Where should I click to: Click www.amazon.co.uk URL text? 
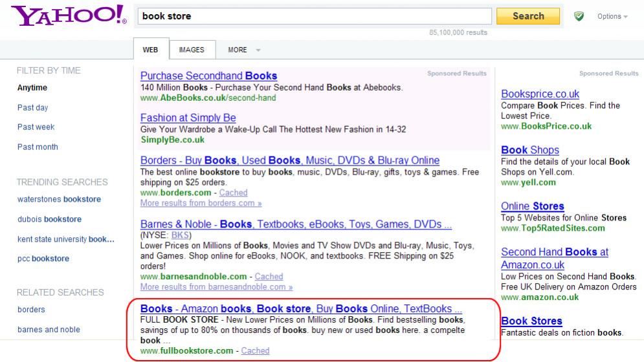pos(540,297)
